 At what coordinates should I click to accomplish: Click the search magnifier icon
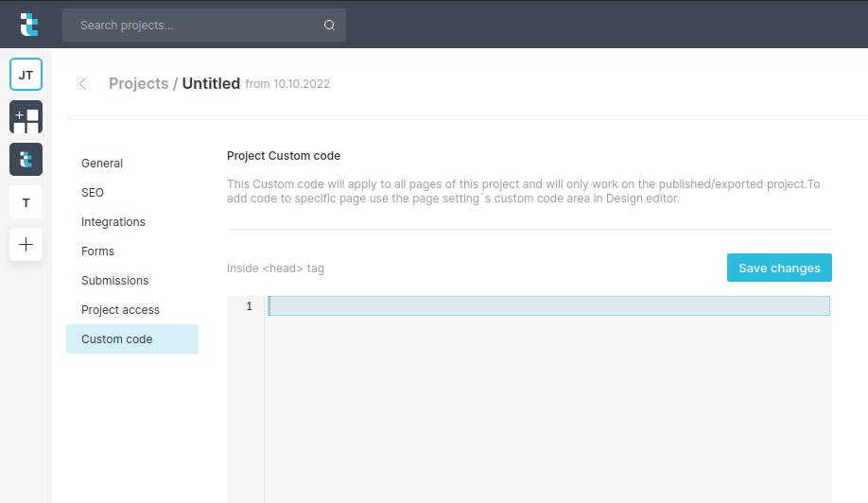[329, 26]
